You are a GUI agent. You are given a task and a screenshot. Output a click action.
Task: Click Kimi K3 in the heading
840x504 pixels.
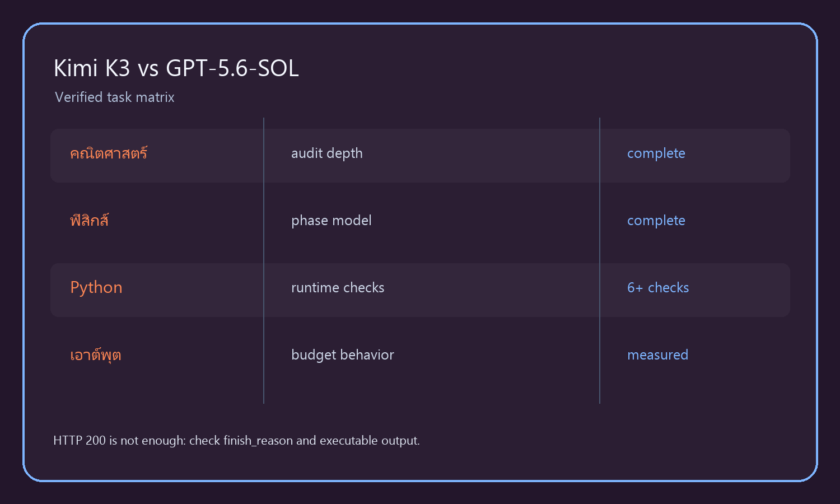pos(92,68)
